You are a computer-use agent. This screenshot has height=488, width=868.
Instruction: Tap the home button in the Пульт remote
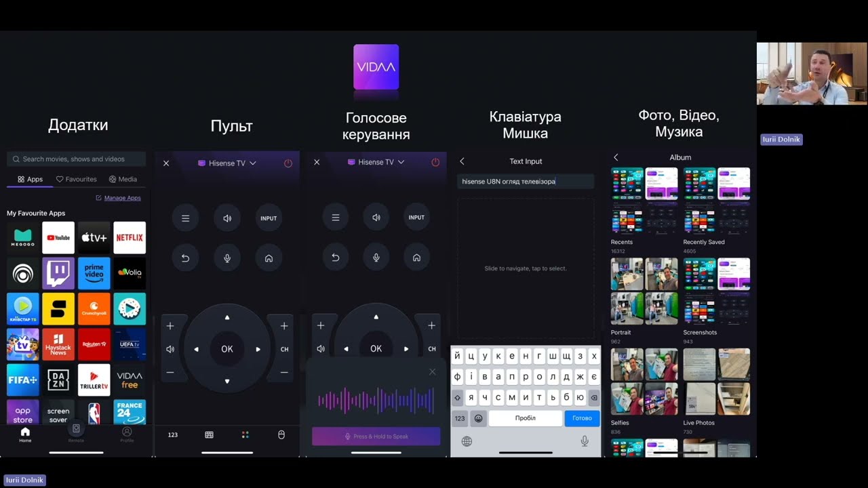pos(269,258)
